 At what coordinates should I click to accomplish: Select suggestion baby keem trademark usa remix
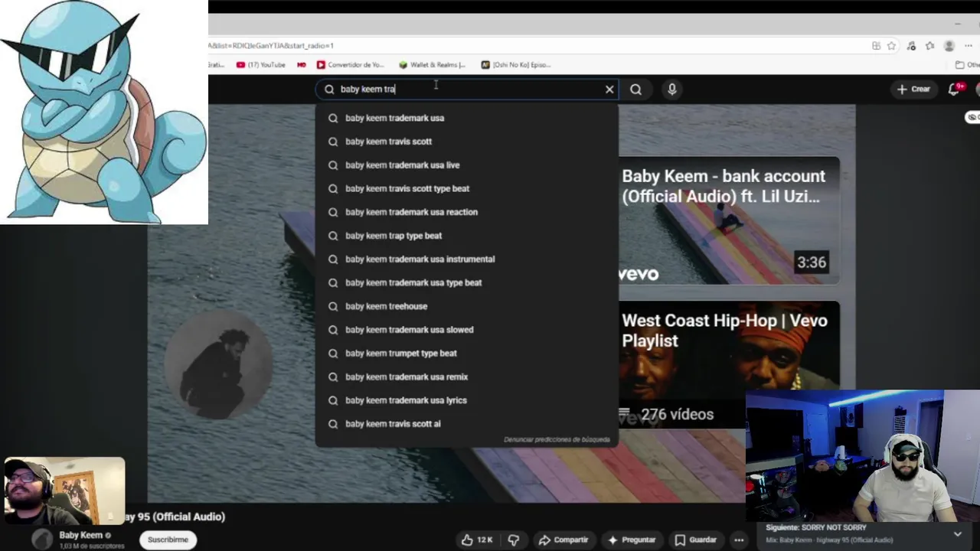[x=467, y=377]
